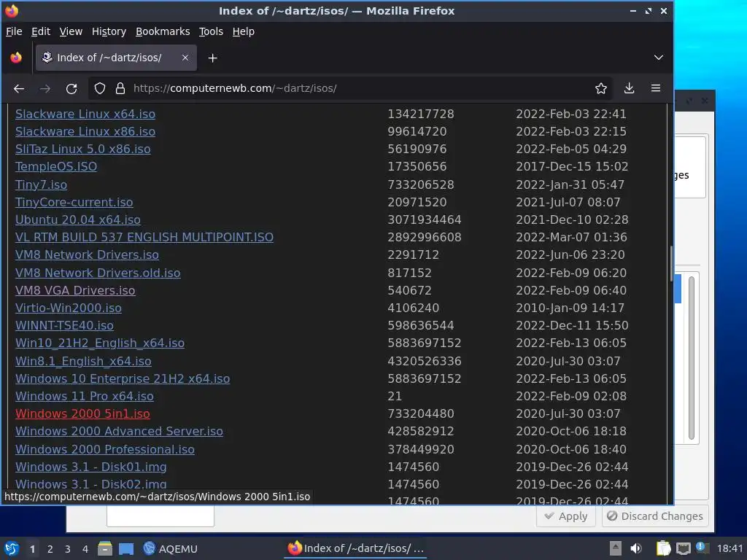The image size is (747, 560).
Task: Open the VM8 Network Drivers.old.iso link
Action: pyautogui.click(x=98, y=273)
